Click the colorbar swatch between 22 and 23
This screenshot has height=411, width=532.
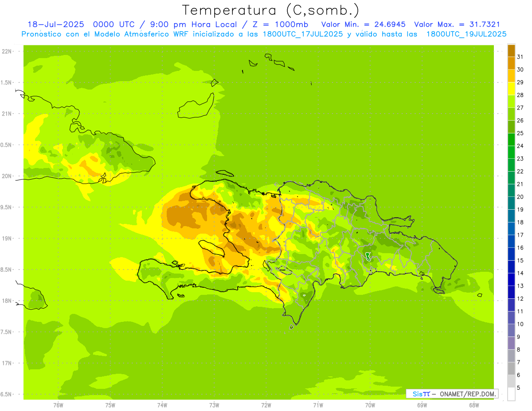pyautogui.click(x=511, y=165)
